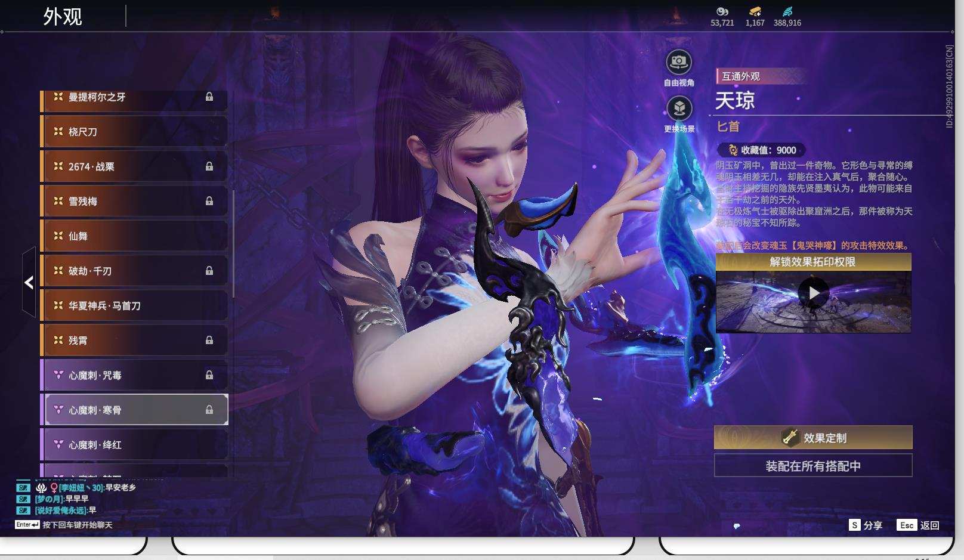Click the currency icon above 53,721
Viewport: 964px width, 560px height.
[722, 11]
